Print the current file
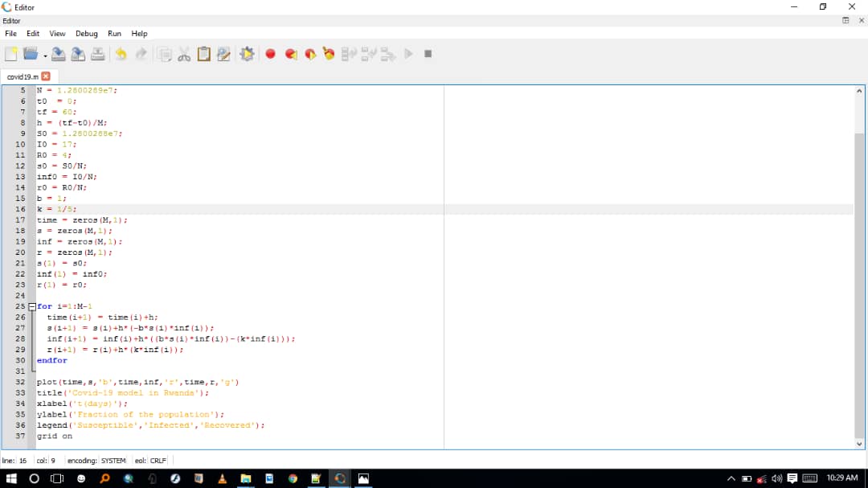This screenshot has height=488, width=868. 97,54
